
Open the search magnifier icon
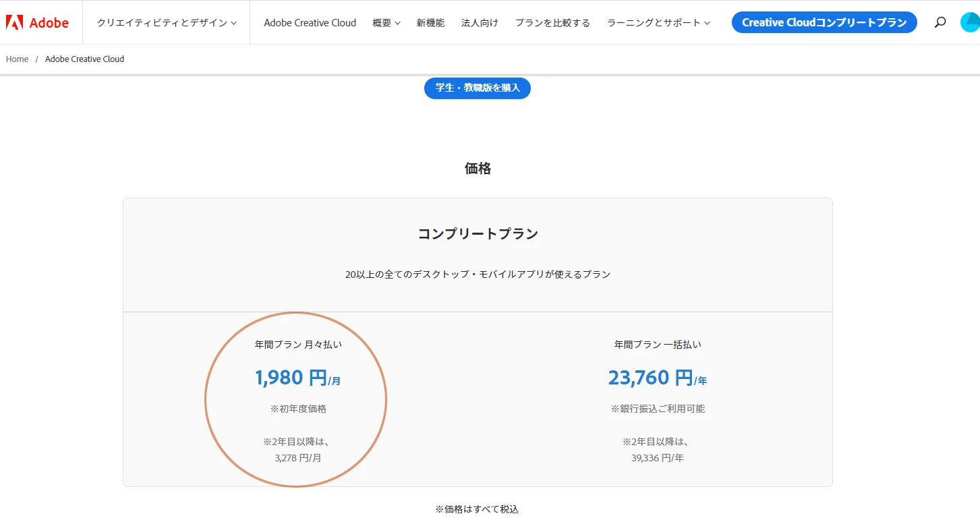point(940,22)
